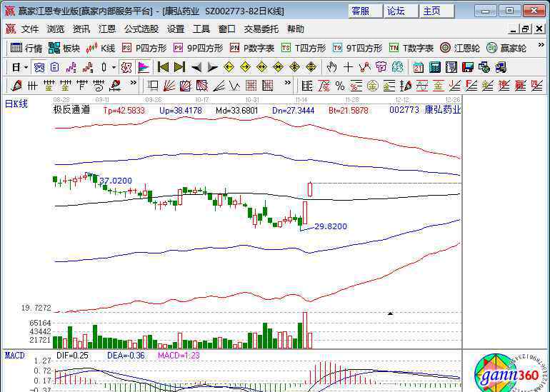This screenshot has height=392, width=550.
Task: Launch the 赢家轮 wheel tool
Action: click(x=506, y=48)
